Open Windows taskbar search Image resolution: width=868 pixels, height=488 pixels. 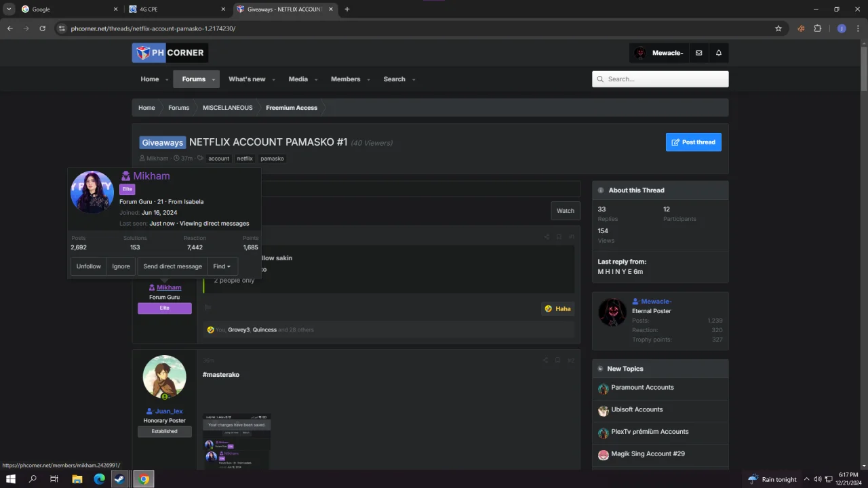[x=33, y=479]
